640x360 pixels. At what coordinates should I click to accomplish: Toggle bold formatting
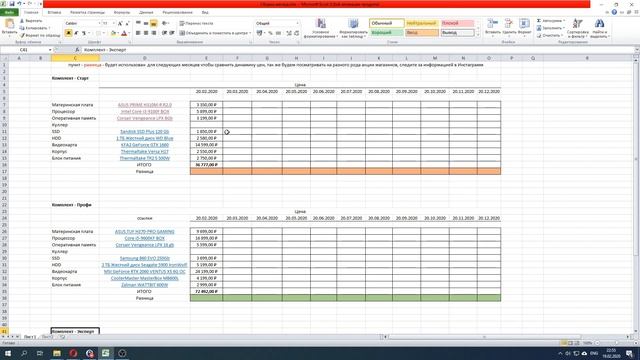pos(68,33)
